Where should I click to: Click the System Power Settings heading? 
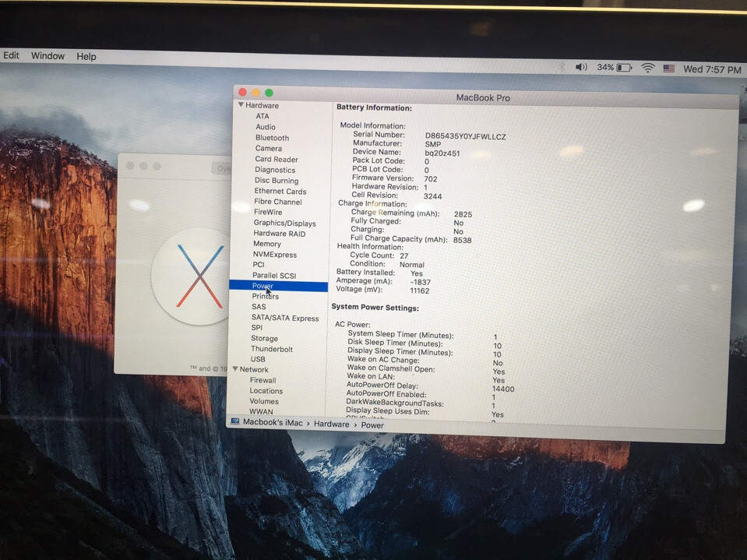tap(375, 308)
